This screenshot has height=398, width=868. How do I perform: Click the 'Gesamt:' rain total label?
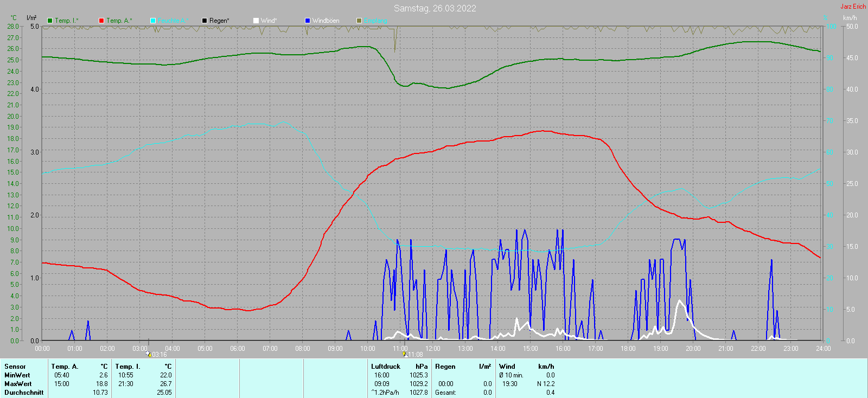click(445, 393)
